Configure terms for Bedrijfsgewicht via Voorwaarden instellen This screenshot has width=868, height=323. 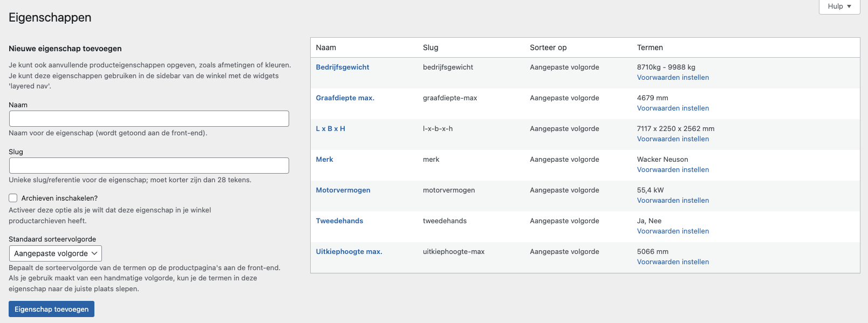coord(673,78)
